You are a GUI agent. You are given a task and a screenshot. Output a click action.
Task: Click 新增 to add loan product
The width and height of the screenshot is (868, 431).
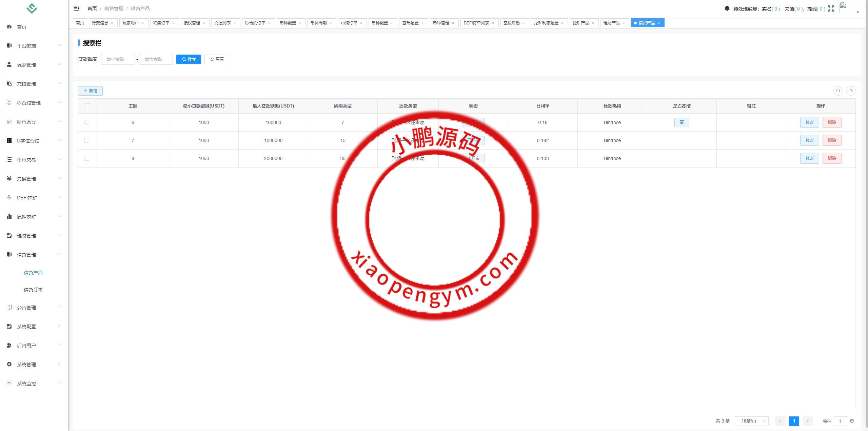click(x=90, y=91)
